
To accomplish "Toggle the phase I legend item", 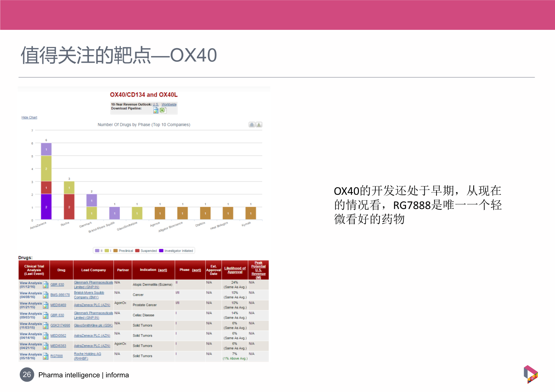I will [x=108, y=251].
